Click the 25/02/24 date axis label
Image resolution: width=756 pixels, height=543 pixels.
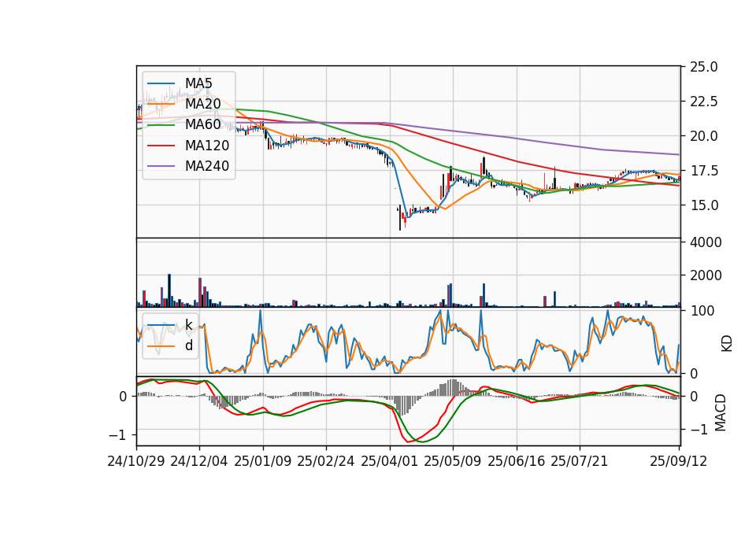click(326, 461)
